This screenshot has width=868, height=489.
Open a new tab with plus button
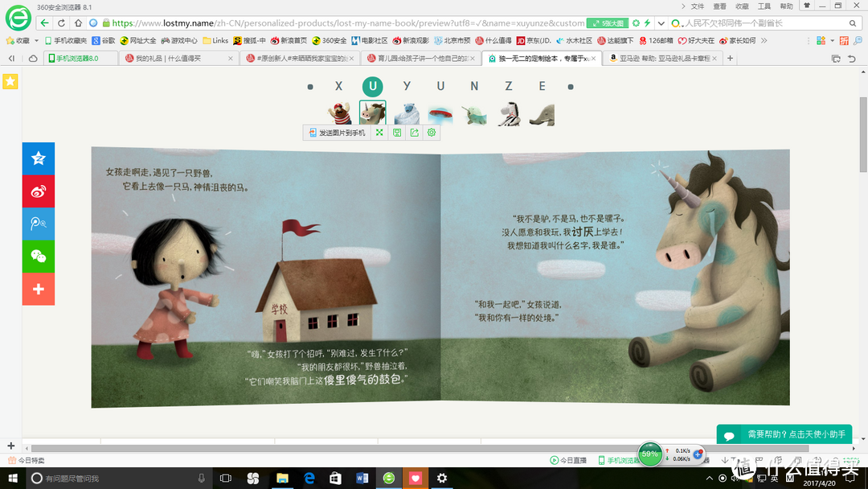[x=730, y=58]
